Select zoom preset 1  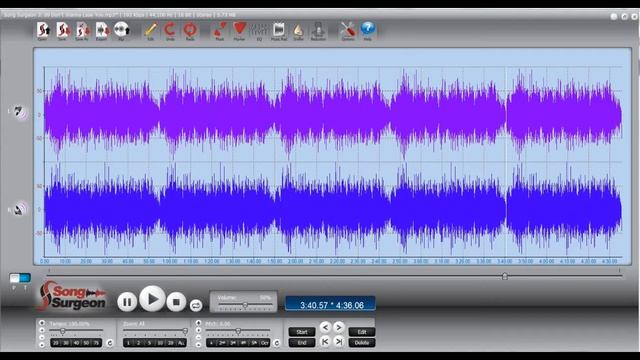click(x=129, y=343)
